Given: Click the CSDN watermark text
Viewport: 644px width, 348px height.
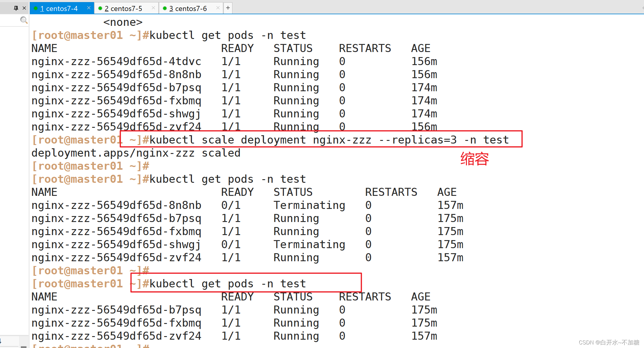Looking at the screenshot, I should pos(609,342).
